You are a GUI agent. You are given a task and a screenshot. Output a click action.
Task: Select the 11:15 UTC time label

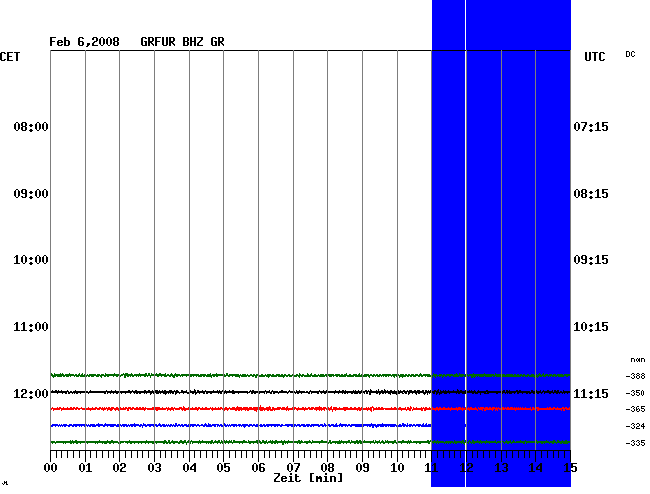(591, 393)
